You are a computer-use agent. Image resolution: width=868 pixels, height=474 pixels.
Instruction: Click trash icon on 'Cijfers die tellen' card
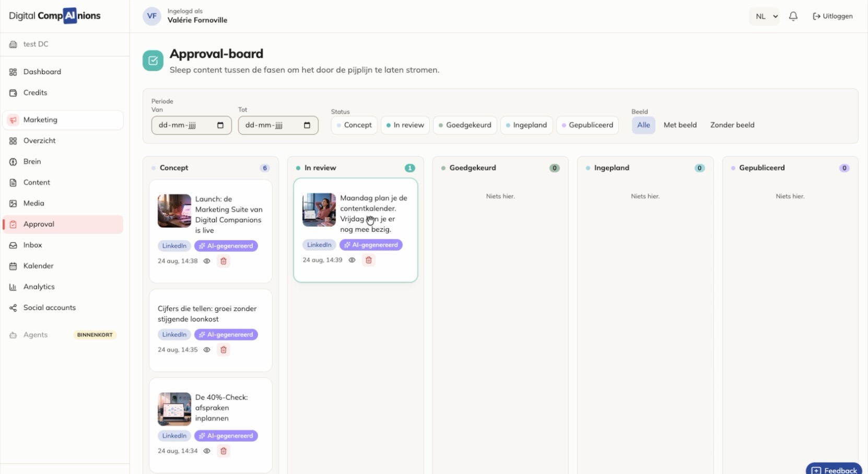click(x=224, y=350)
